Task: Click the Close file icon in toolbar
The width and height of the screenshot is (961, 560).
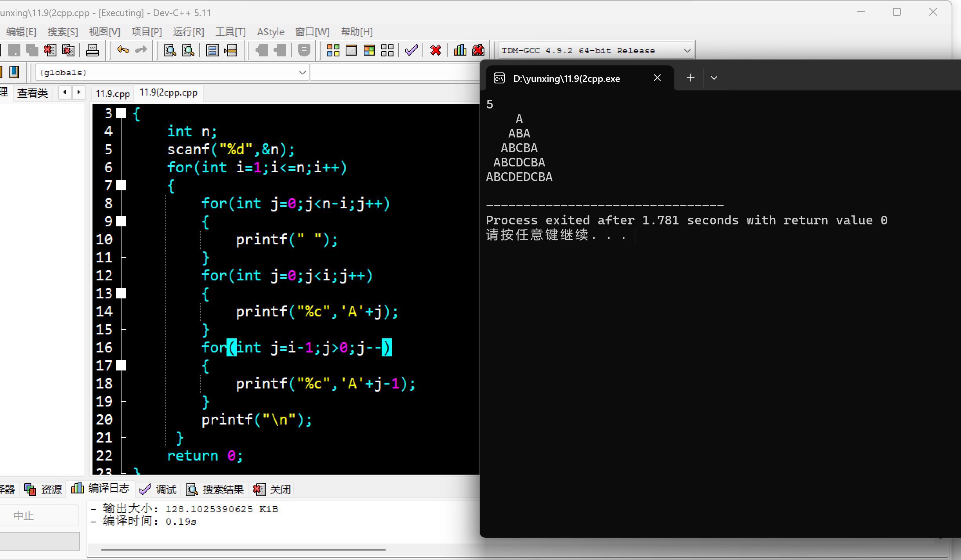Action: 50,50
